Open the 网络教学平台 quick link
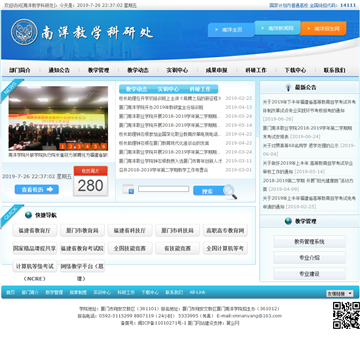Image resolution: width=360 pixels, height=360 pixels. tap(82, 266)
